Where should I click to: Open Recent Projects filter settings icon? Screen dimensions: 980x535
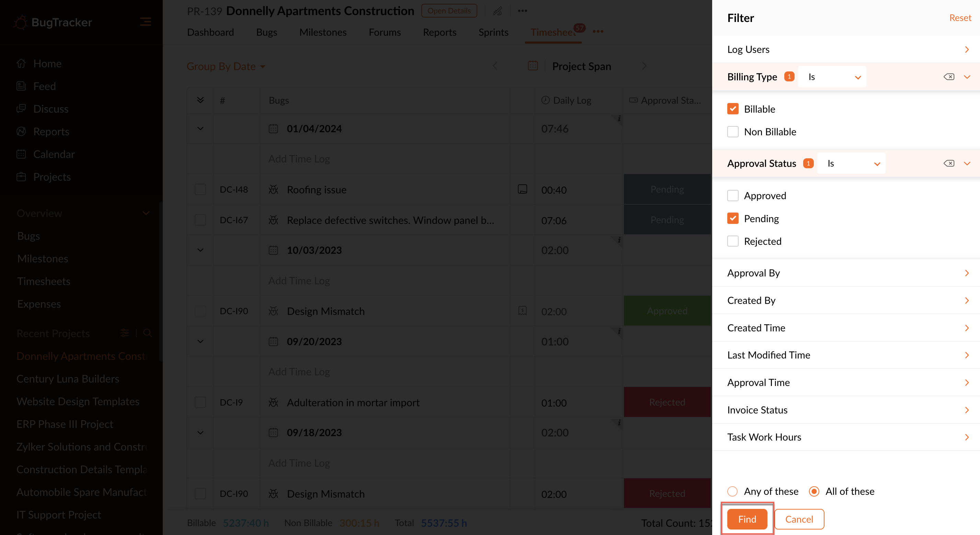pos(125,333)
